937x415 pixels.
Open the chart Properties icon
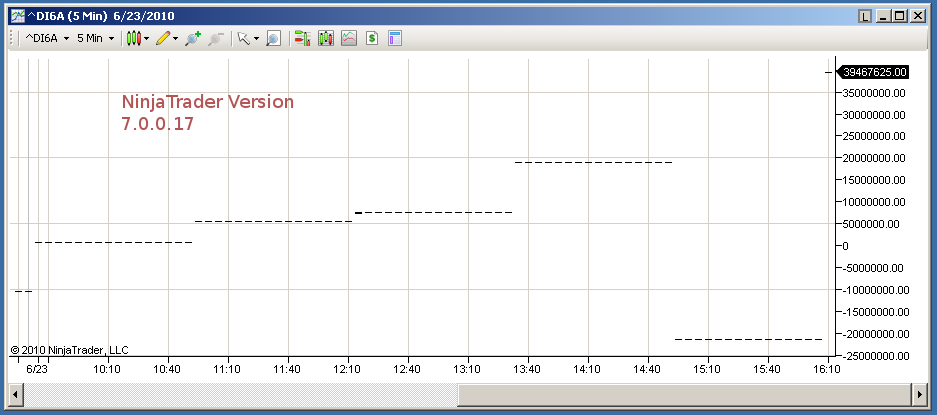(395, 38)
